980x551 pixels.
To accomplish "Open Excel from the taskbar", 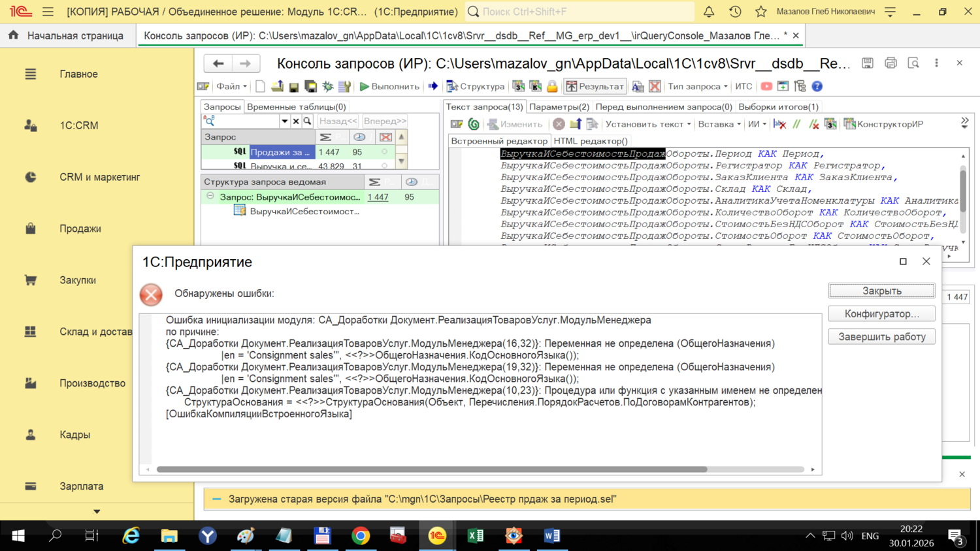I will 476,536.
